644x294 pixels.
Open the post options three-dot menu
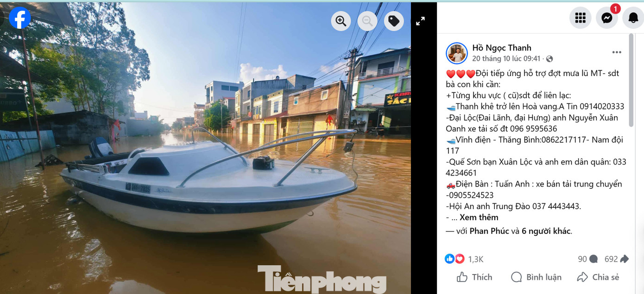(x=617, y=52)
